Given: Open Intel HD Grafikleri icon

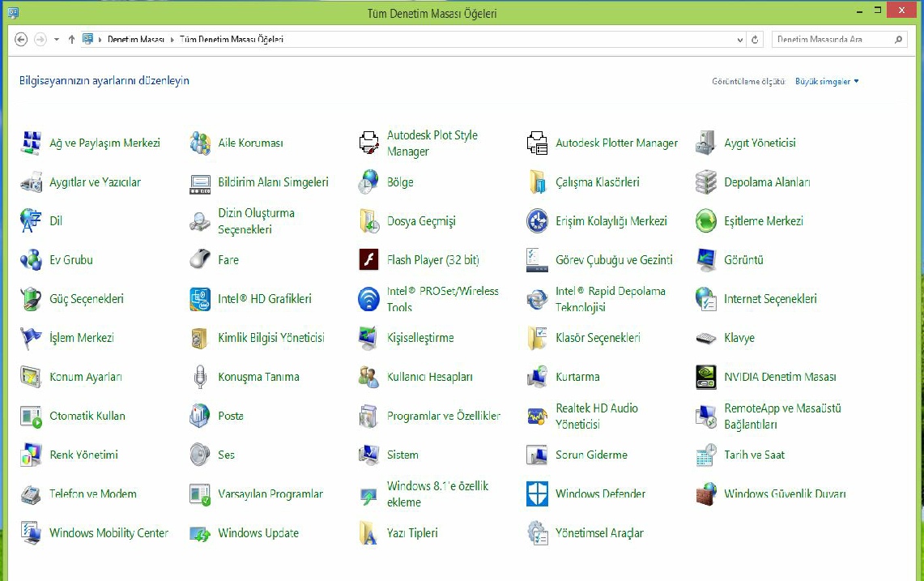Looking at the screenshot, I should 200,299.
